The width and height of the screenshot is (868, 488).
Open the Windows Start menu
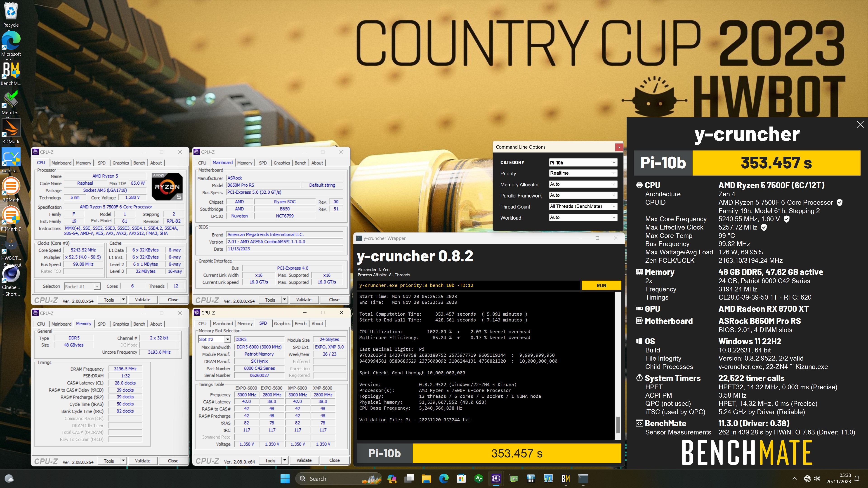point(285,479)
